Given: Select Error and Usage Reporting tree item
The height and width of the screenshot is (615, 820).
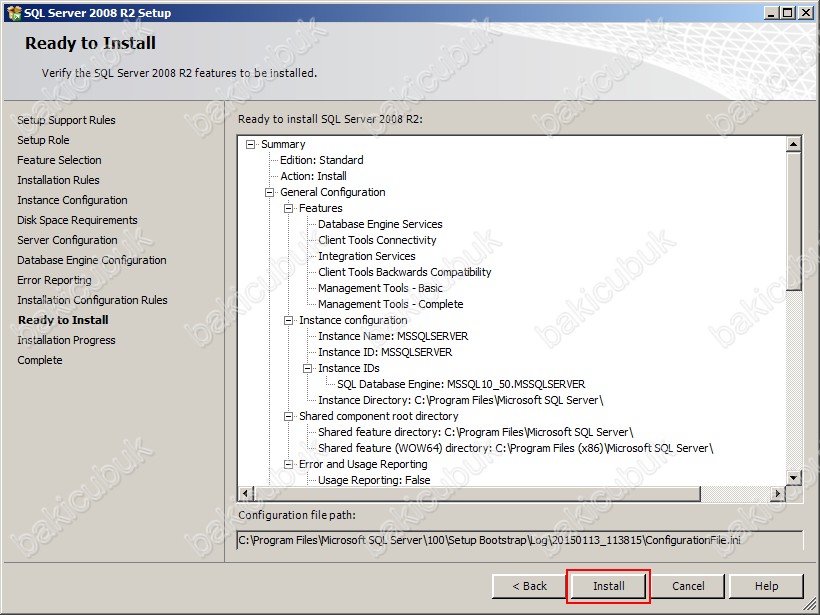Looking at the screenshot, I should click(363, 464).
